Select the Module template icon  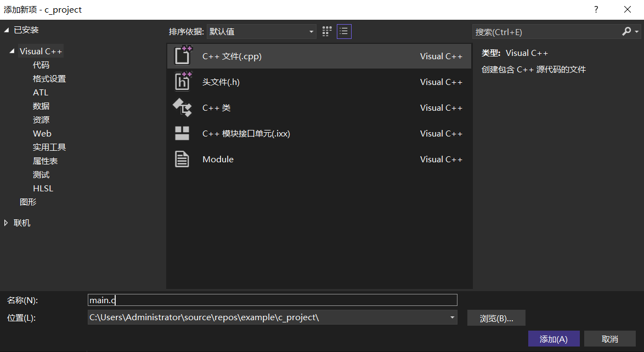(182, 159)
